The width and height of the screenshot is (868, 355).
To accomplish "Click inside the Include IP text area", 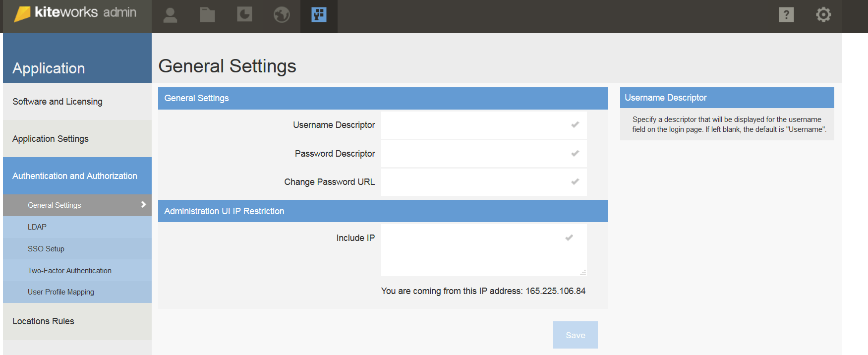I will (x=484, y=250).
